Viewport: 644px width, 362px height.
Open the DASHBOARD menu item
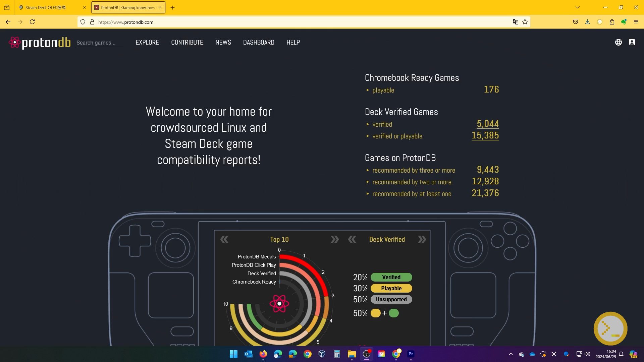click(259, 43)
